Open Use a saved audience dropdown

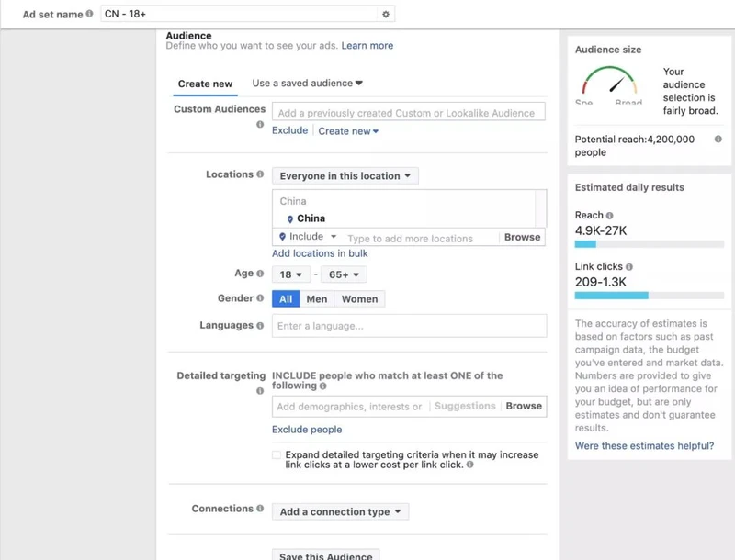click(x=307, y=83)
